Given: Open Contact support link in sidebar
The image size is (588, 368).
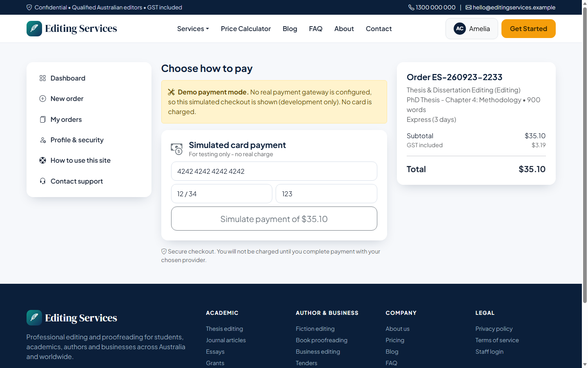Looking at the screenshot, I should 89,181.
